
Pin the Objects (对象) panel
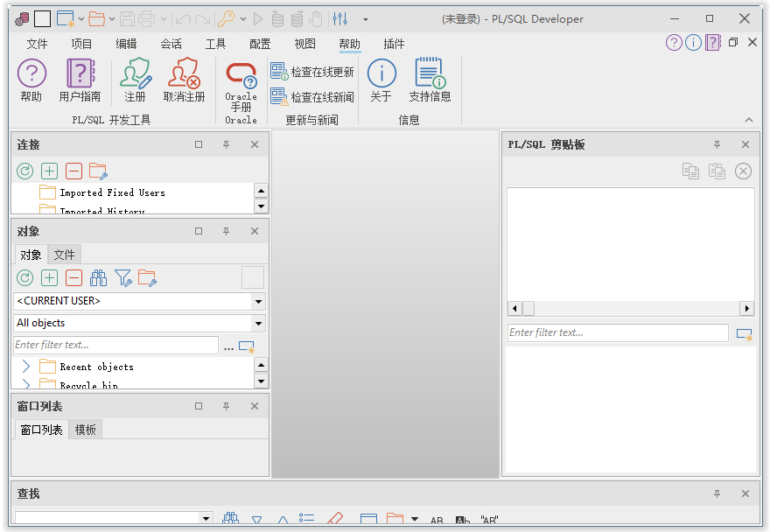tap(227, 231)
